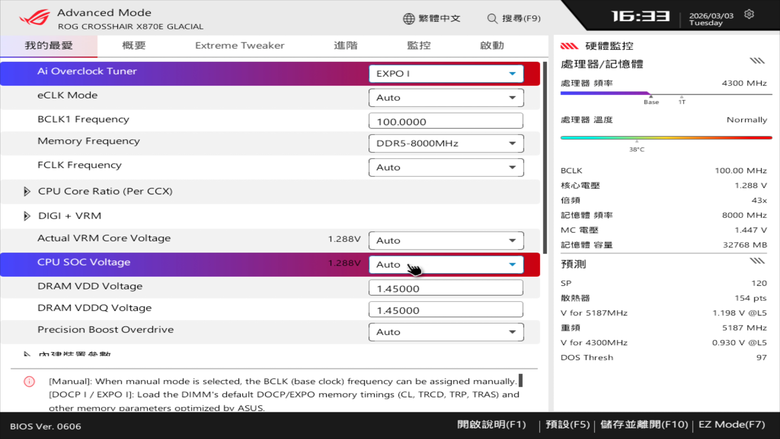
Task: Click the BCLK1 Frequency input field
Action: tap(446, 121)
